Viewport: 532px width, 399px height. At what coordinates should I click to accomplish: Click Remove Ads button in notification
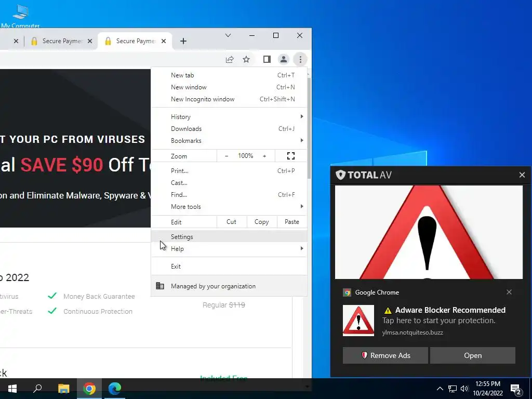click(x=385, y=355)
